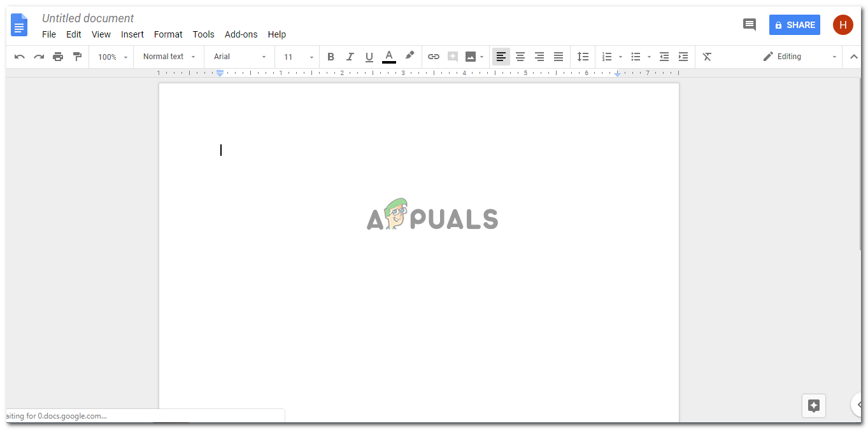Image resolution: width=868 pixels, height=430 pixels.
Task: Open the line spacing options
Action: 583,57
